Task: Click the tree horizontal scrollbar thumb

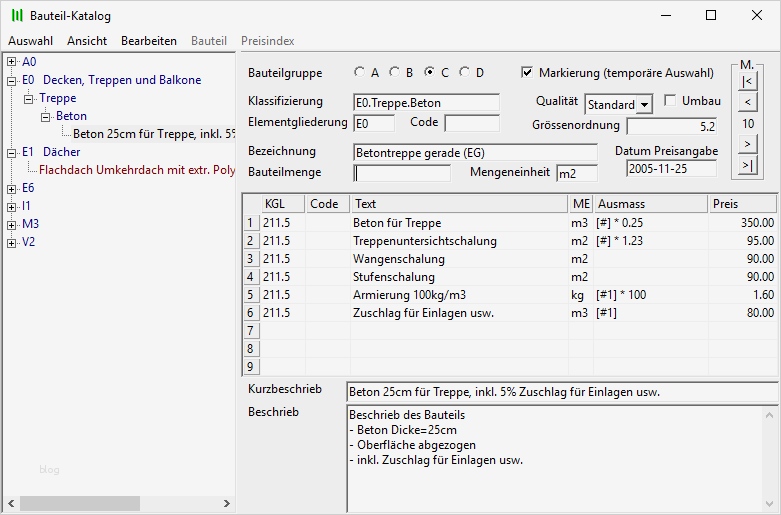Action: 80,503
